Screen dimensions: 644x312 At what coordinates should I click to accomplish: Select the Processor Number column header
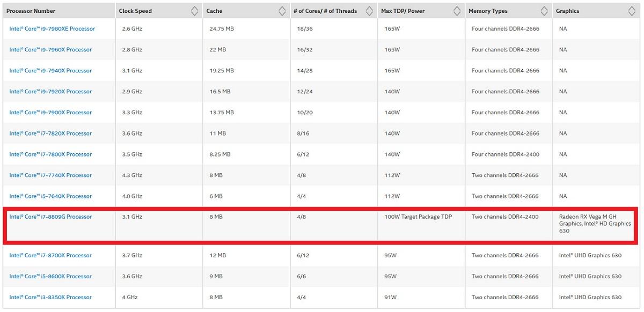31,11
